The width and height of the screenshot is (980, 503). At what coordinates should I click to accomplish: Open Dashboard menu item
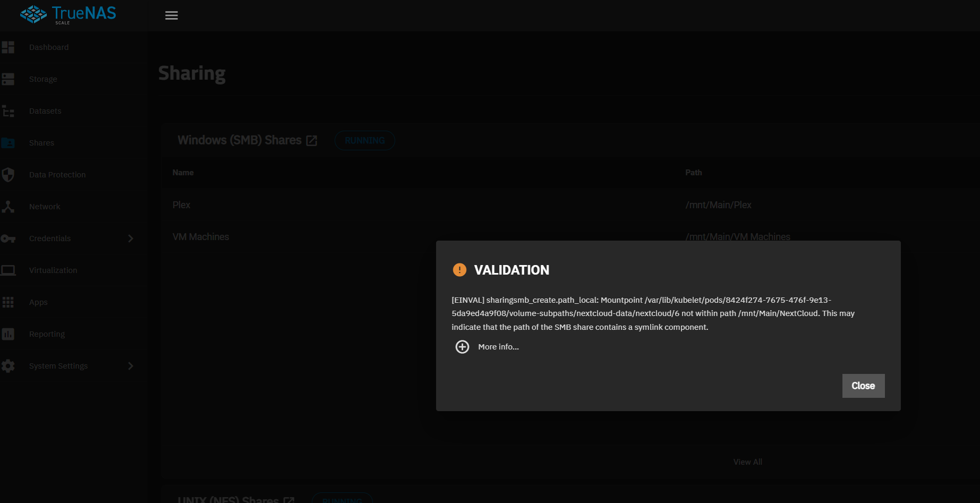[49, 47]
